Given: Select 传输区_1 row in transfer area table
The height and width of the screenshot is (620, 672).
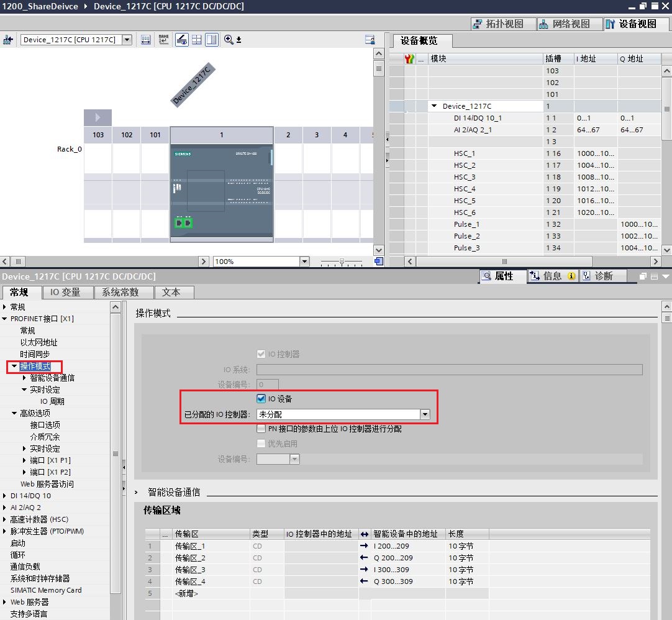Looking at the screenshot, I should click(397, 546).
